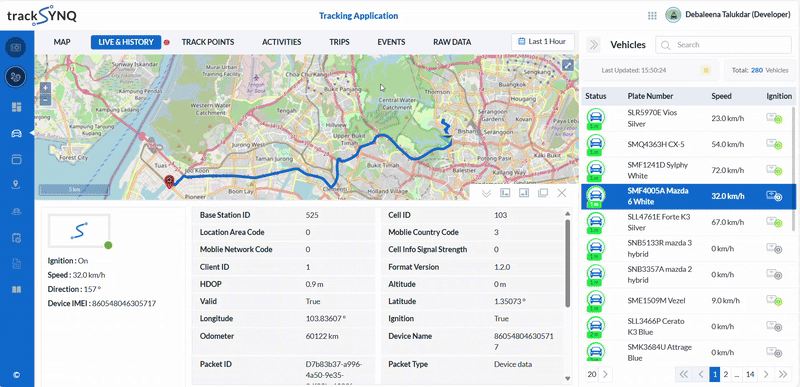Pop out the details panel window icon

543,193
